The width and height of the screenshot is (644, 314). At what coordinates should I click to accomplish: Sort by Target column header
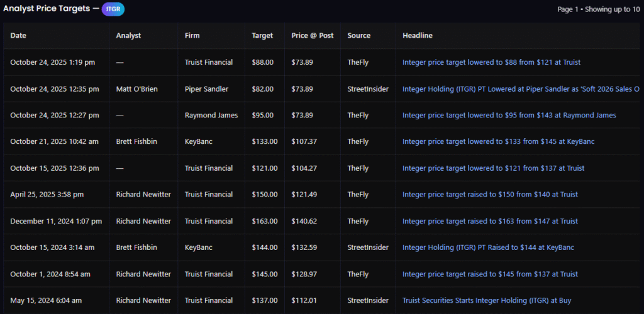click(x=262, y=36)
